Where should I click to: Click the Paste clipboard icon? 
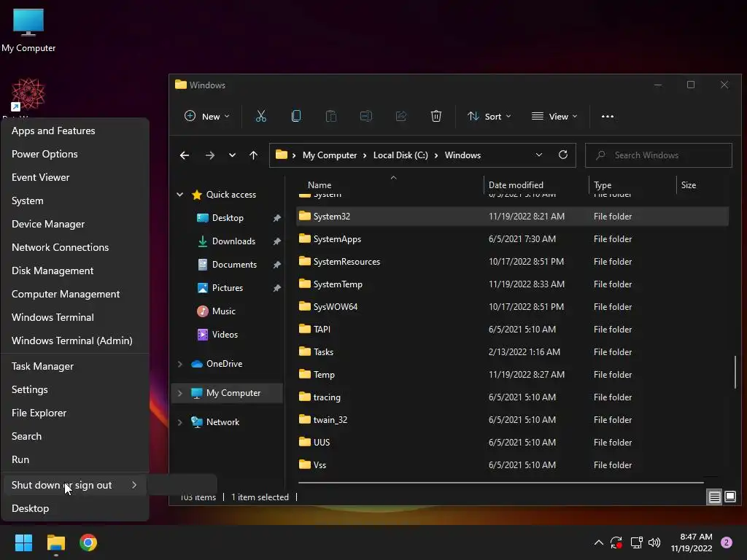(x=331, y=116)
